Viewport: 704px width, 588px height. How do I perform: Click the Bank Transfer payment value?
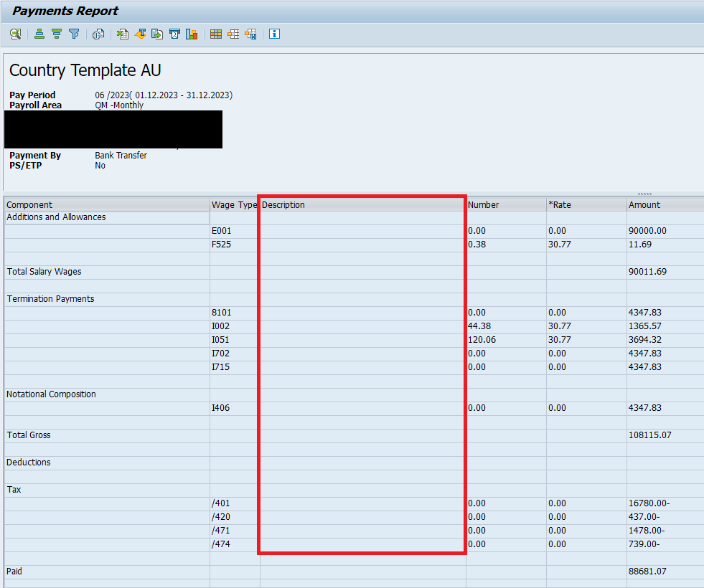(121, 155)
